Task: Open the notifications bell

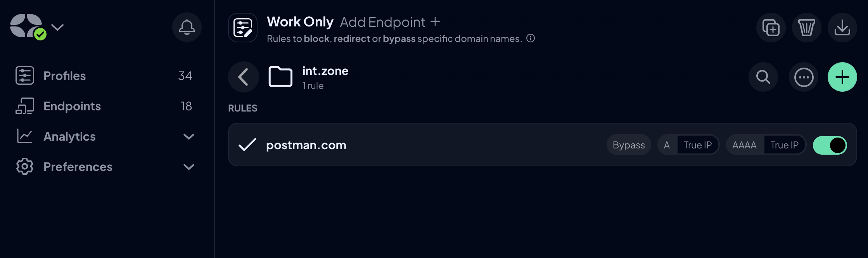Action: tap(187, 27)
